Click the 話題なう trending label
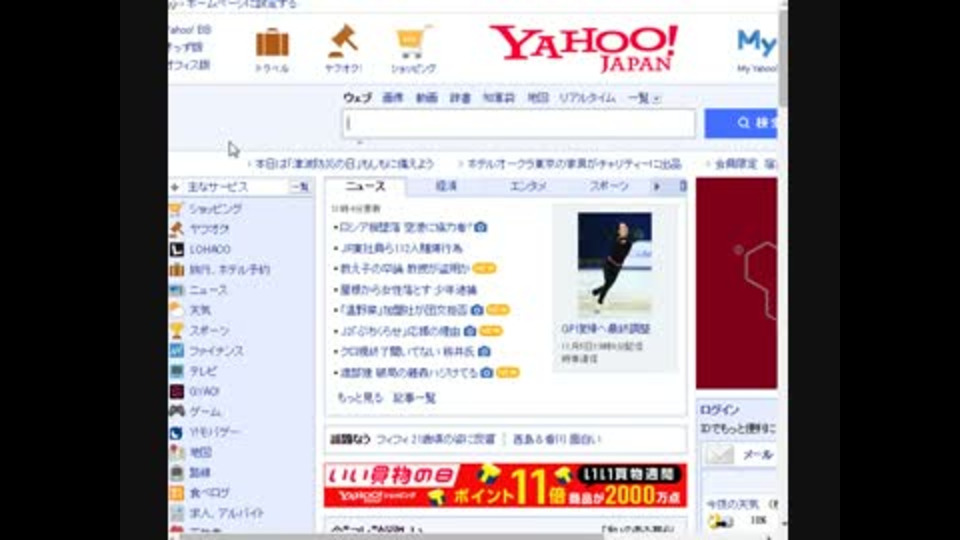The image size is (960, 540). (350, 439)
